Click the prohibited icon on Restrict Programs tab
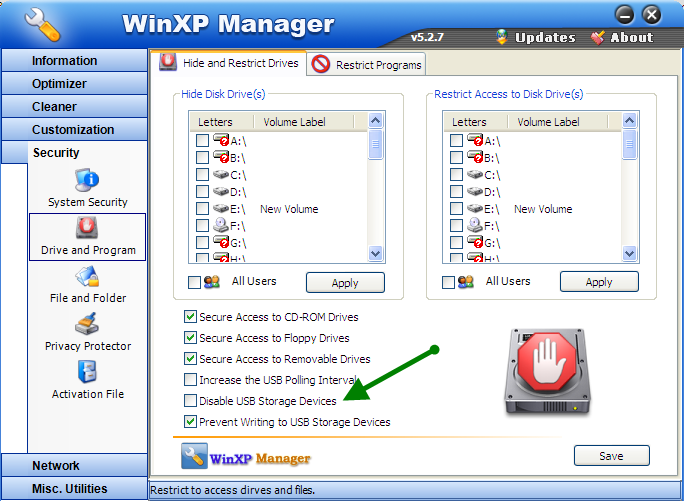Viewport: 684px width, 501px height. [321, 65]
